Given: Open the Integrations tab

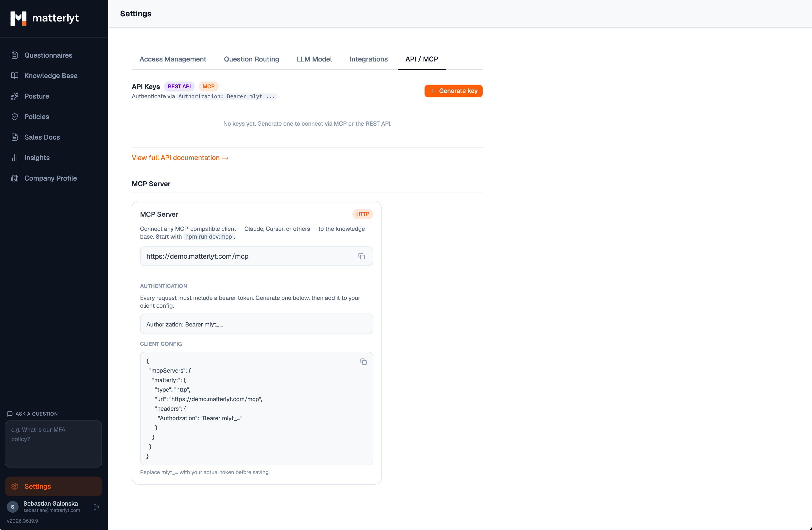Looking at the screenshot, I should (x=368, y=59).
